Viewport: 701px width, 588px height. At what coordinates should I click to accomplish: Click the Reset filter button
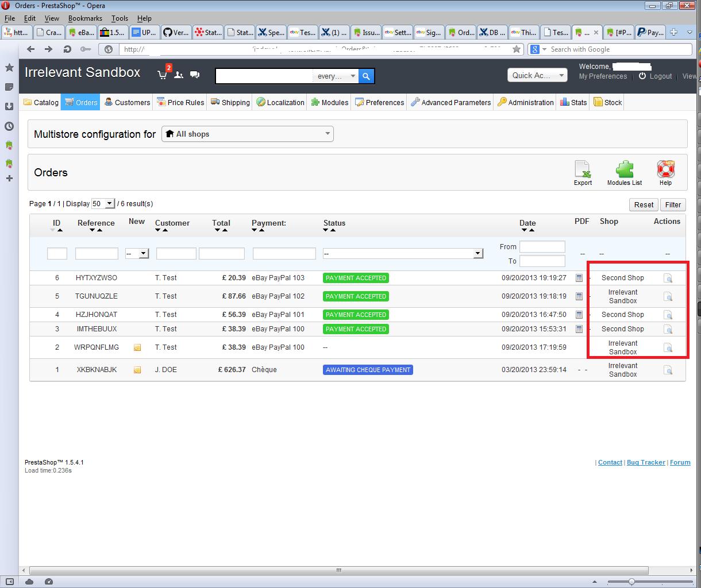[x=644, y=204]
